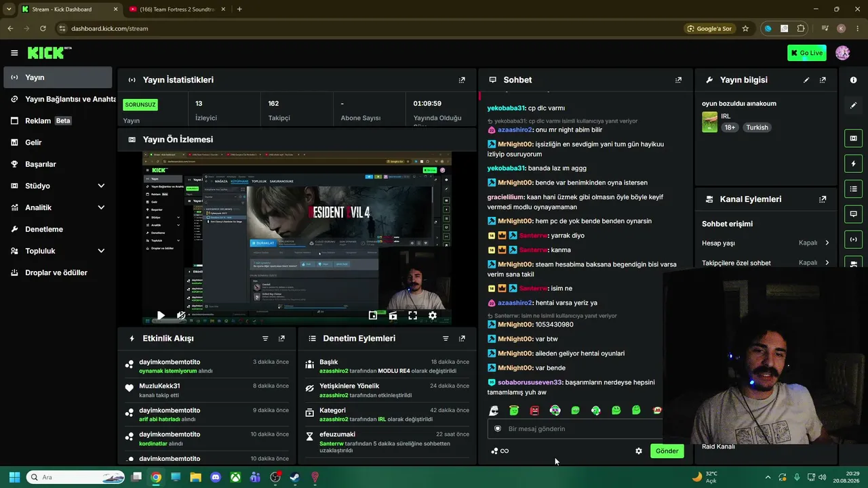Viewport: 868px width, 488px height.
Task: Open Takipçilere özel sohbet setting
Action: pyautogui.click(x=766, y=262)
